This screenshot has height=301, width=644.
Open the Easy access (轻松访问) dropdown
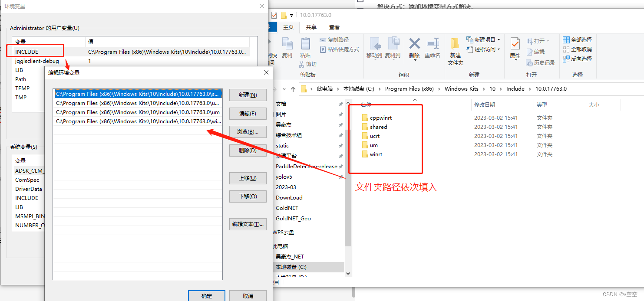tap(483, 49)
